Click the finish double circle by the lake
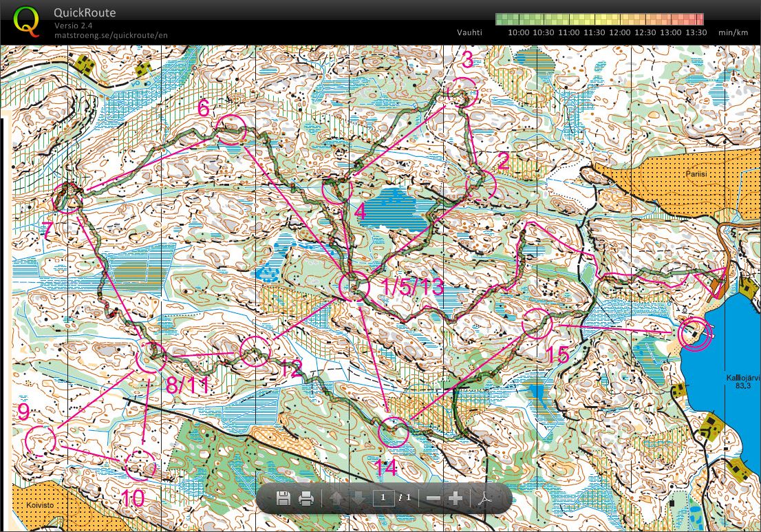The width and height of the screenshot is (761, 532). pos(694,334)
